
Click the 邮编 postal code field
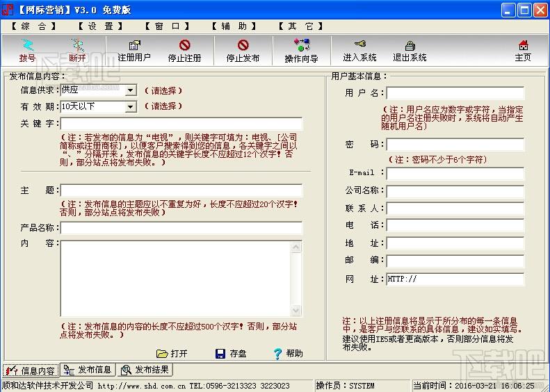tap(455, 261)
